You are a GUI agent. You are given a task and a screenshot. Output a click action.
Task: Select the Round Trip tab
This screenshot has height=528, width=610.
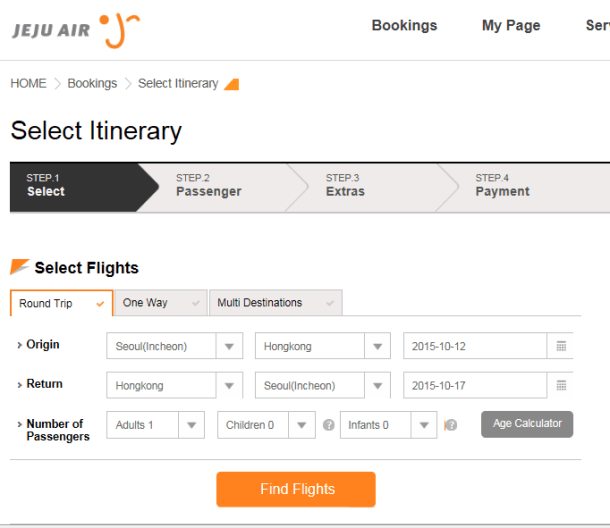61,303
